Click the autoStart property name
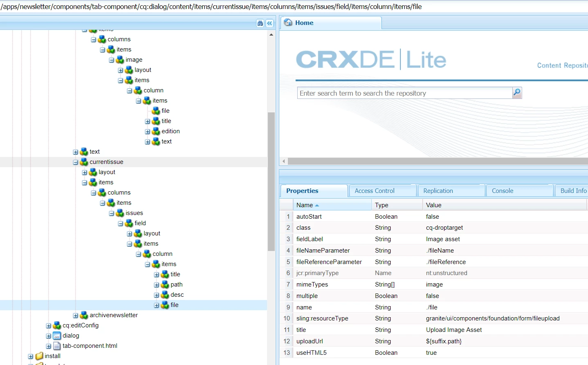The image size is (588, 365). (309, 217)
